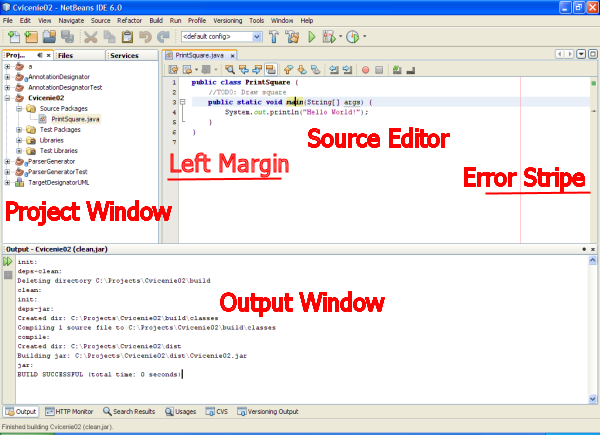Screen dimensions: 600x435
Task: Re-run build with green double arrow icon
Action: (8, 262)
